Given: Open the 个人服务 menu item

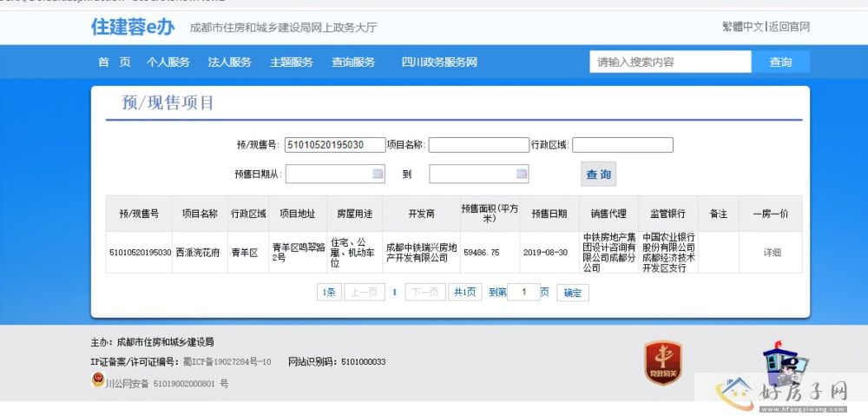Looking at the screenshot, I should pos(168,62).
